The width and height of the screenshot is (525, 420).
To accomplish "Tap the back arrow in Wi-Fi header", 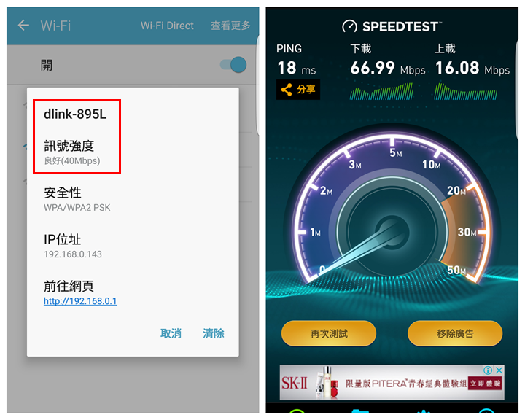I will click(x=23, y=25).
